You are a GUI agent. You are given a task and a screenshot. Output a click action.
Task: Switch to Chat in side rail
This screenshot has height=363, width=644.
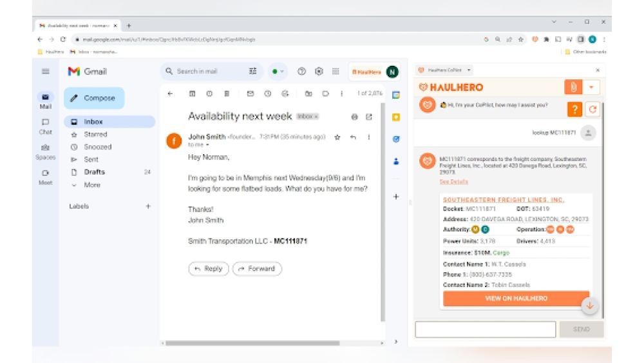(45, 126)
